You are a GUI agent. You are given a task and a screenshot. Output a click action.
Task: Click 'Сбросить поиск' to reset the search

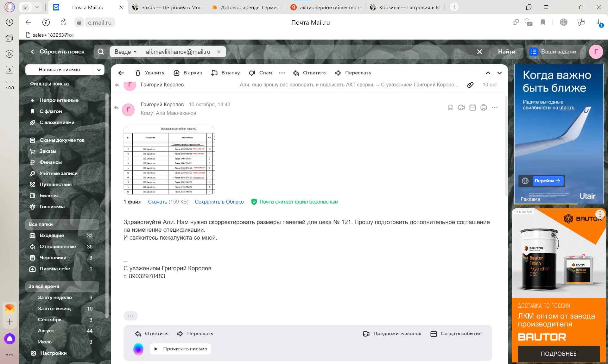(x=58, y=52)
